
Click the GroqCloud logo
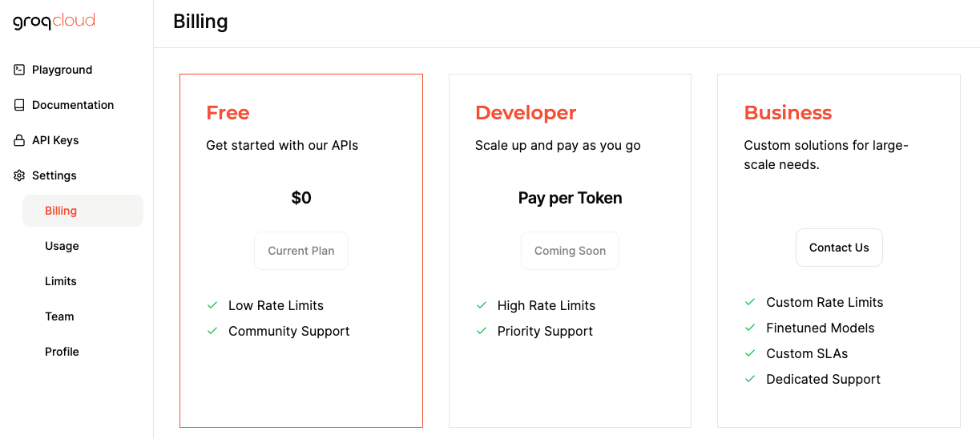[x=54, y=22]
